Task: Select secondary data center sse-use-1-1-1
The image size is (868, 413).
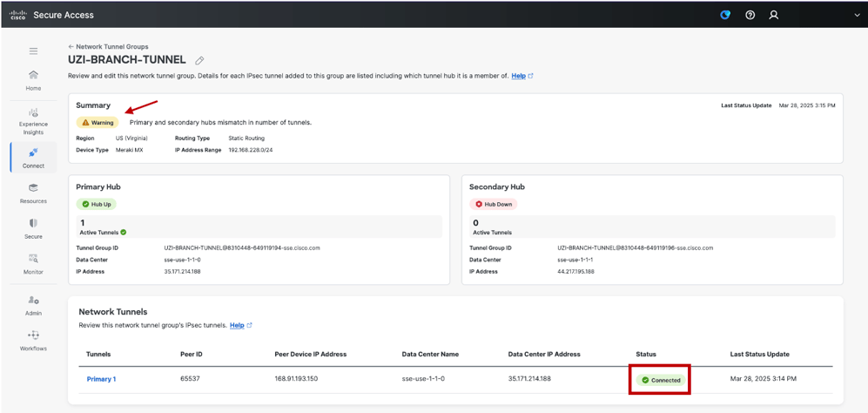Action: pos(575,260)
